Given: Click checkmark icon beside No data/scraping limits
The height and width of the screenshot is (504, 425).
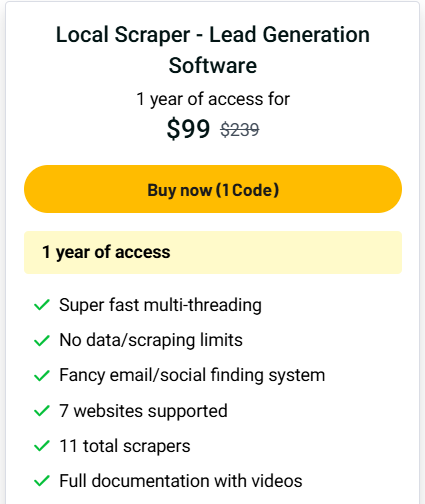Looking at the screenshot, I should tap(42, 340).
